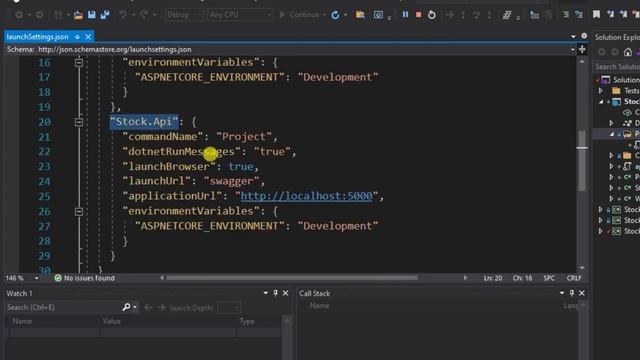Viewport: 640px width, 360px height.
Task: Open the Watch 1 window options dropdown
Action: (x=266, y=293)
